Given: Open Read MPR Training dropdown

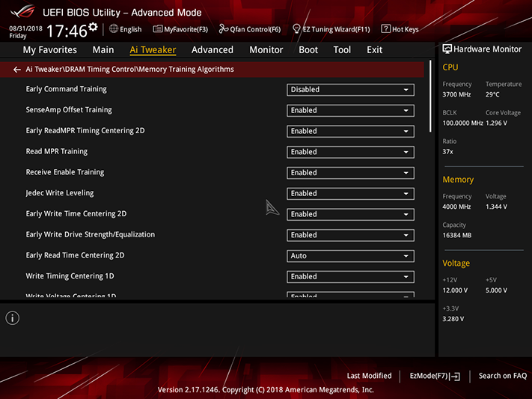Looking at the screenshot, I should 350,152.
